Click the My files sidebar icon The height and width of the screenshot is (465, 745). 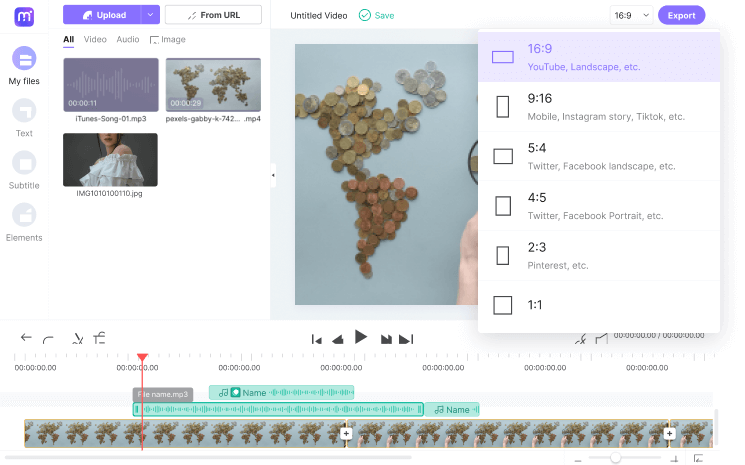pyautogui.click(x=24, y=59)
